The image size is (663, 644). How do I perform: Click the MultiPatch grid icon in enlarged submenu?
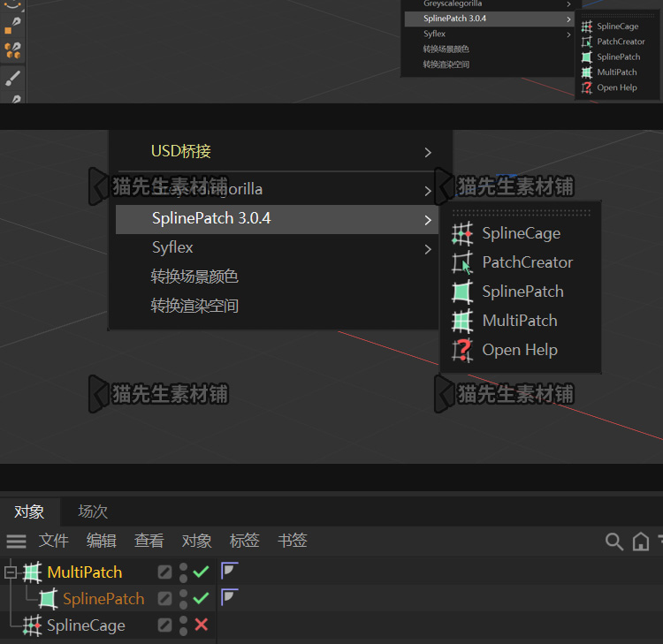point(462,321)
